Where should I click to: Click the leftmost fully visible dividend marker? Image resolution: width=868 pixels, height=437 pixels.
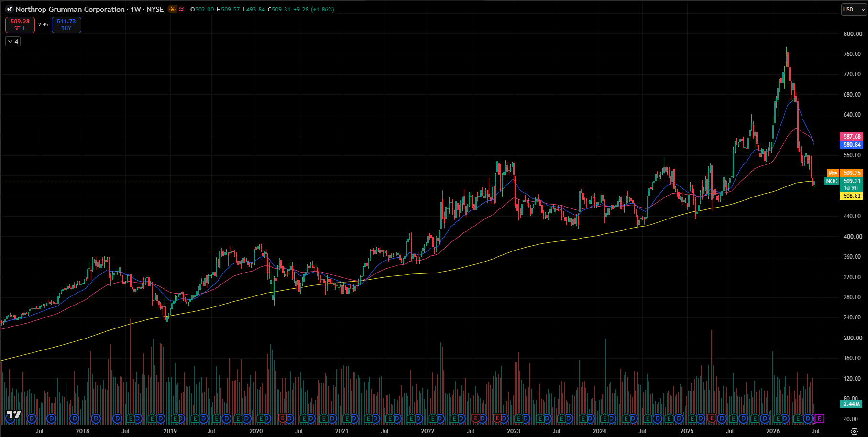tap(32, 418)
